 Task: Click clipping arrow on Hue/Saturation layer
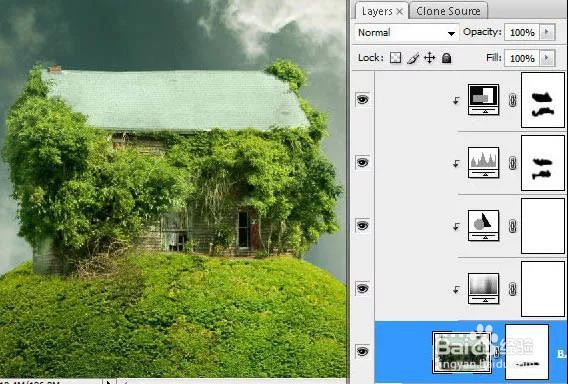tap(456, 227)
